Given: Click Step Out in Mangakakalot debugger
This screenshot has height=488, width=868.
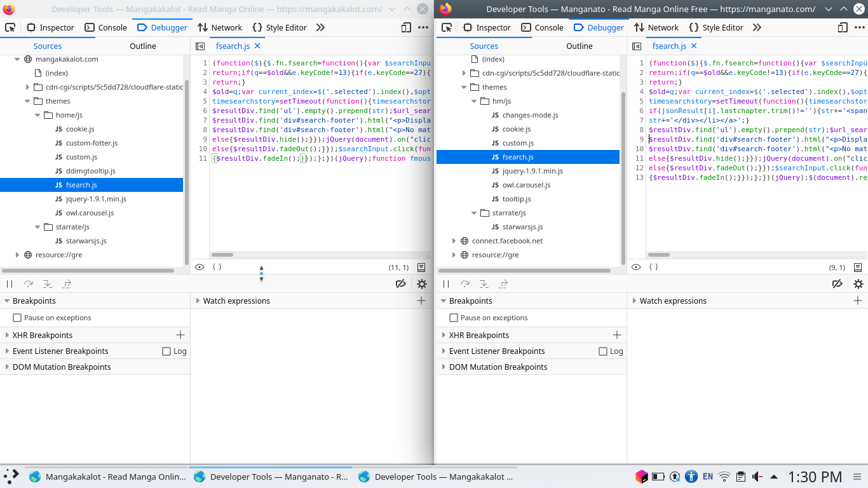Looking at the screenshot, I should click(67, 284).
